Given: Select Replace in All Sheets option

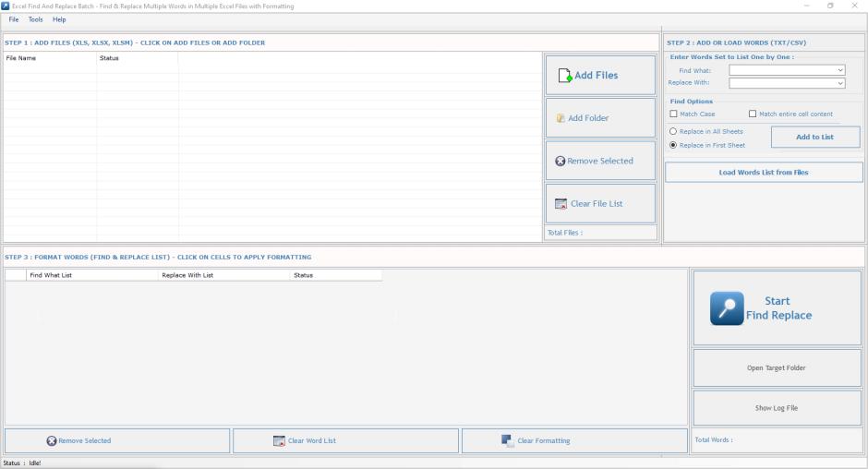Looking at the screenshot, I should click(x=673, y=131).
